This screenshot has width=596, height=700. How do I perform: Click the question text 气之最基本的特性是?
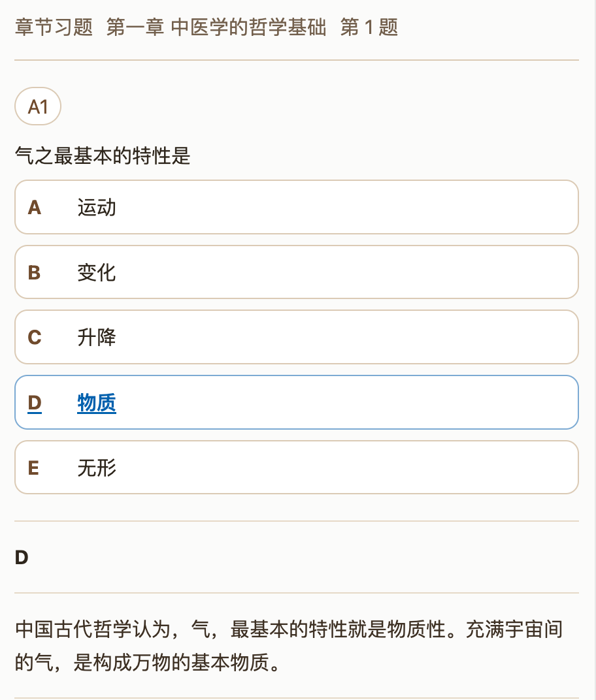coord(103,156)
